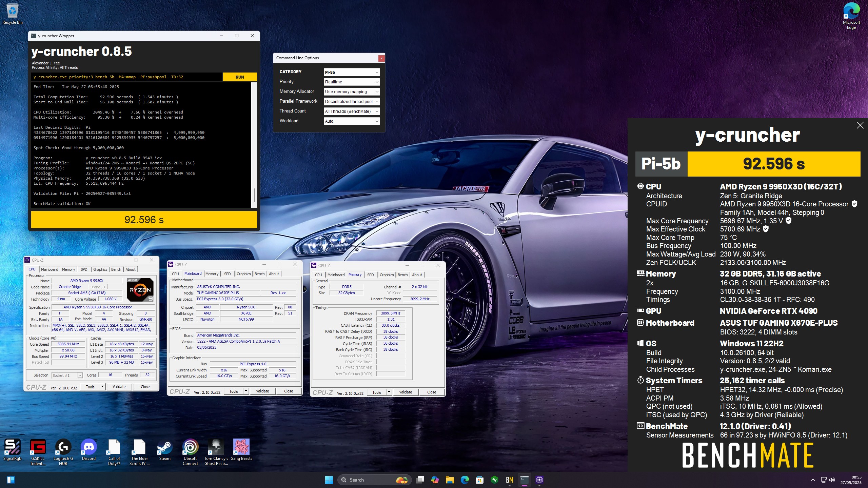Viewport: 868px width, 488px height.
Task: Open the Workload dropdown set to Auto
Action: tap(352, 121)
